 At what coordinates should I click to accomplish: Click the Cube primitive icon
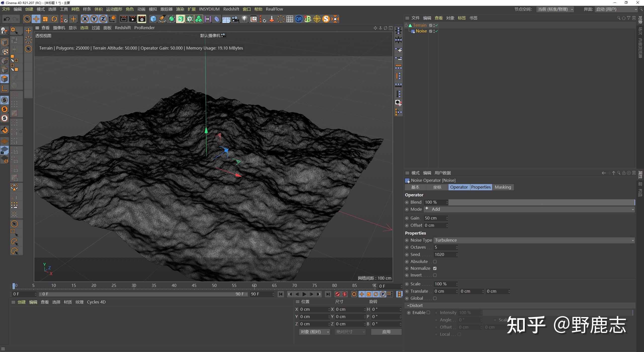pyautogui.click(x=153, y=19)
